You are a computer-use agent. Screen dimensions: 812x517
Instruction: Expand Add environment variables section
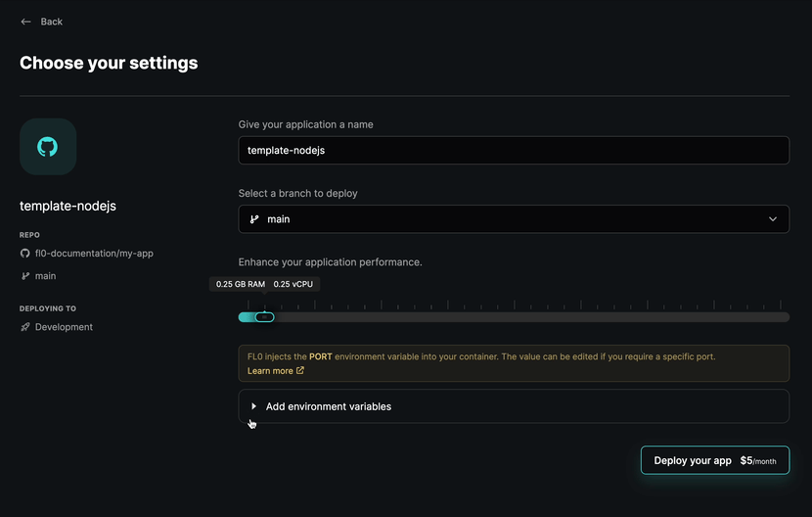click(514, 406)
